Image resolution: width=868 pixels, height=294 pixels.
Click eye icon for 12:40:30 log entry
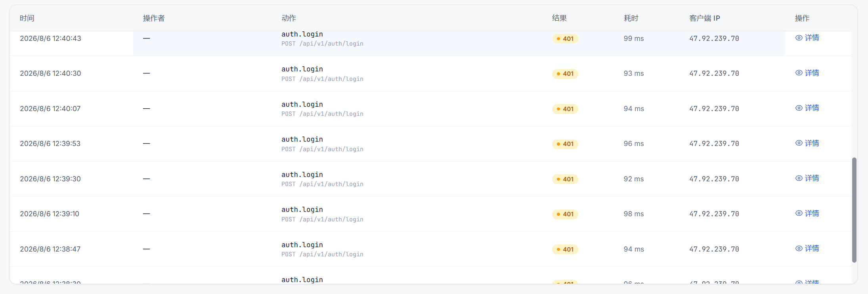click(x=799, y=73)
